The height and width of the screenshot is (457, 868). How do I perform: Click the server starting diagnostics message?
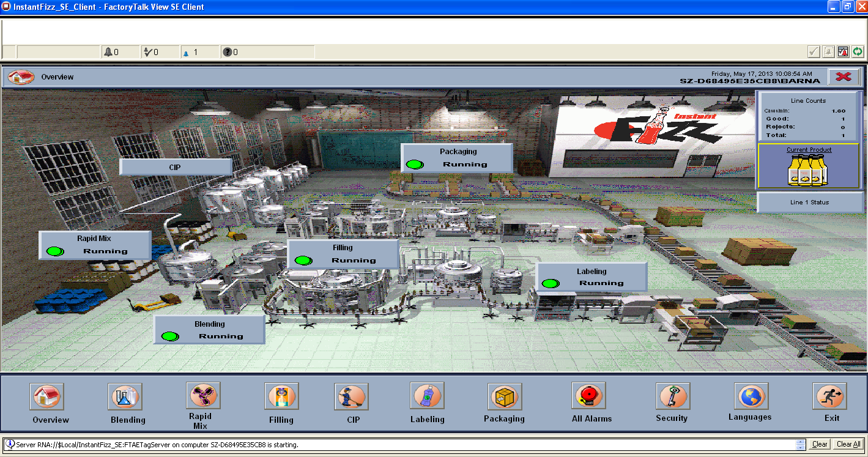157,444
